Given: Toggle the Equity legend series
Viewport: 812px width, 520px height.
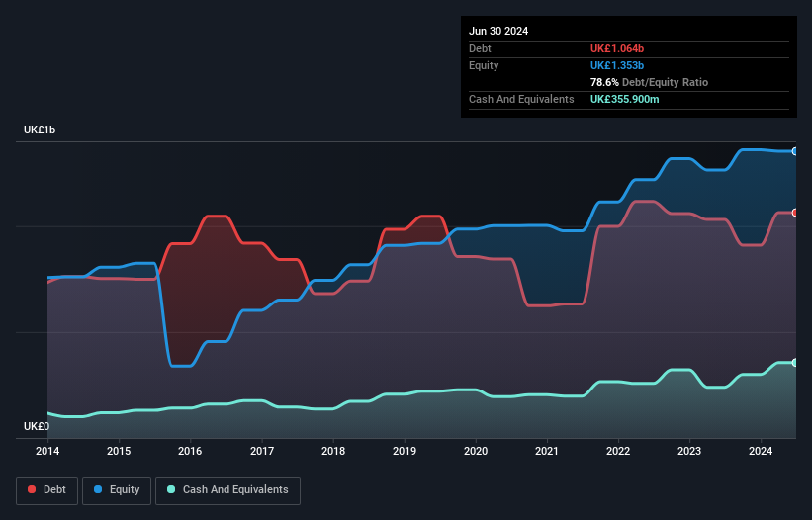Looking at the screenshot, I should point(117,490).
